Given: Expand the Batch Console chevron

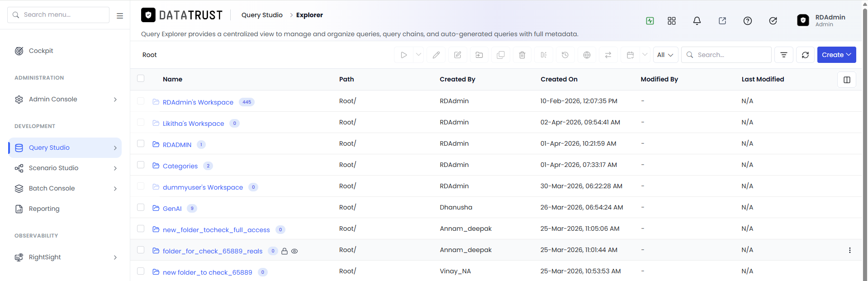Looking at the screenshot, I should coord(115,189).
